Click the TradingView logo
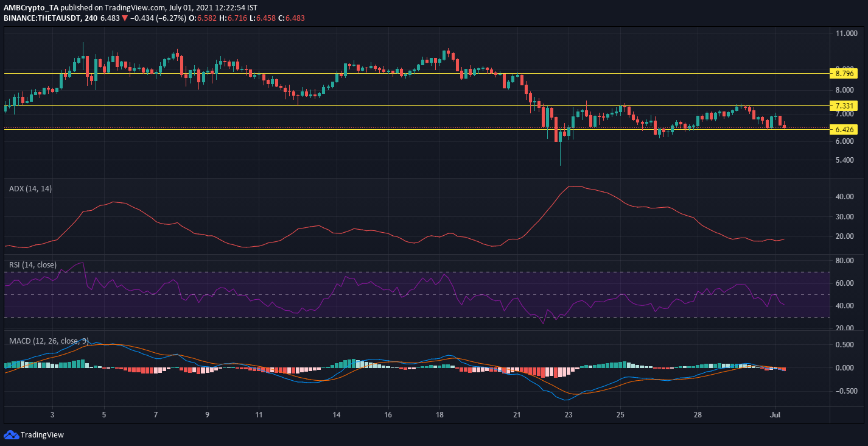868x446 pixels. click(33, 435)
